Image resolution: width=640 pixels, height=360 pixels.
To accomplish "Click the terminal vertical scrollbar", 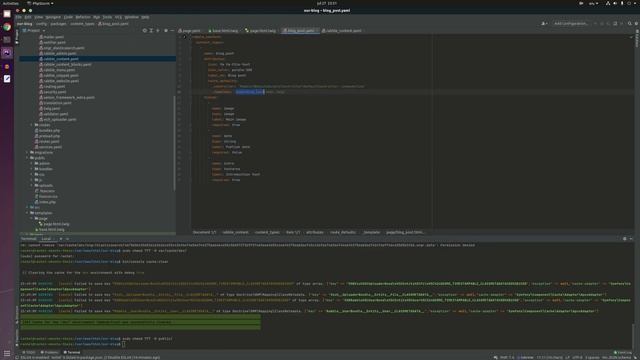I will (x=633, y=335).
